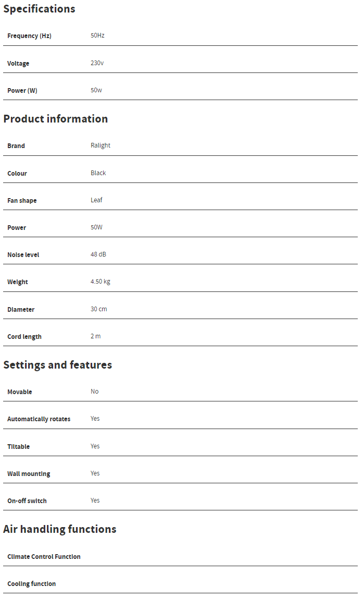Screen dimensions: 364x598
Task: Select the Ralight brand value
Action: (101, 145)
